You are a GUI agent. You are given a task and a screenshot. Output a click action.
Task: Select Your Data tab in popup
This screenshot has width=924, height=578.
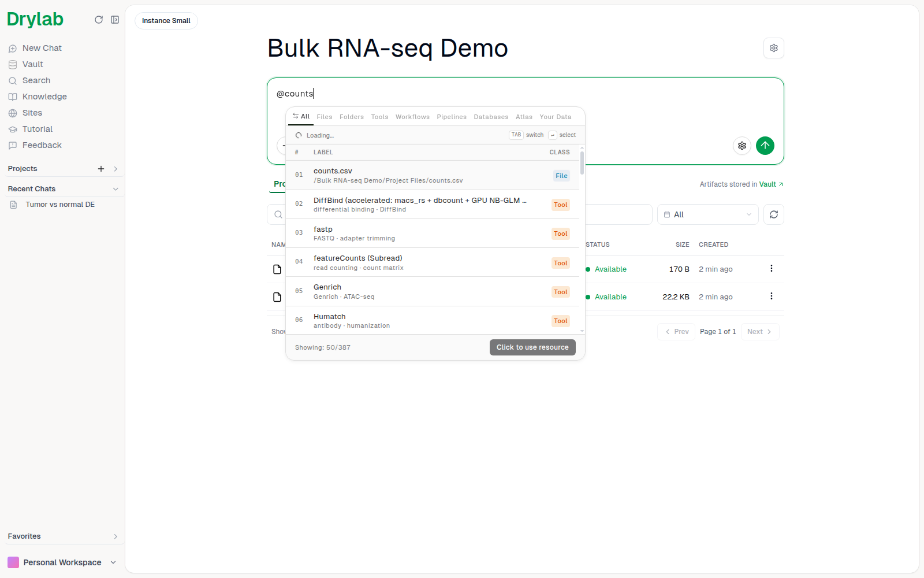pyautogui.click(x=556, y=117)
